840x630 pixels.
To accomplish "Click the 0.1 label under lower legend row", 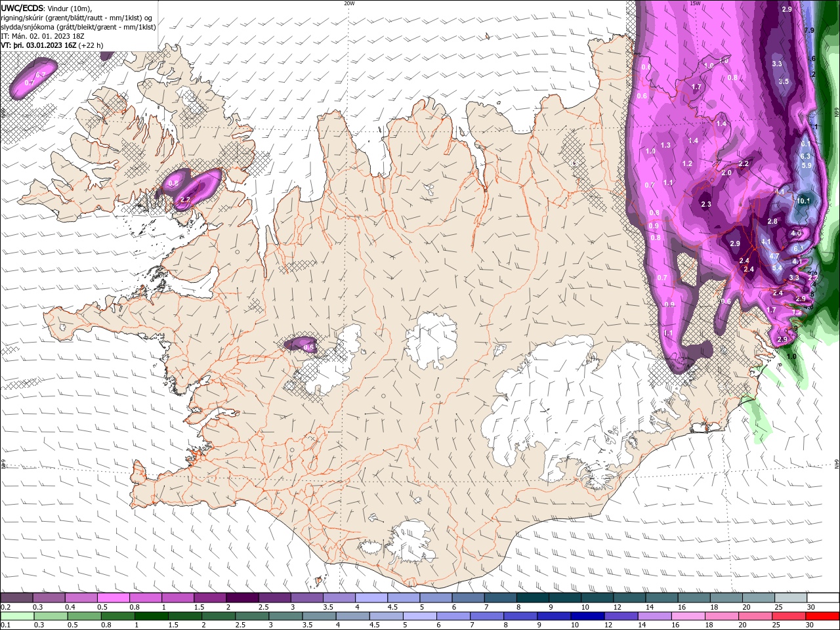I will (x=5, y=625).
